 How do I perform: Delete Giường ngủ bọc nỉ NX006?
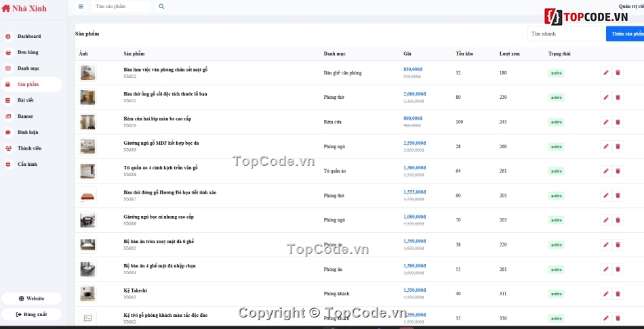(618, 220)
